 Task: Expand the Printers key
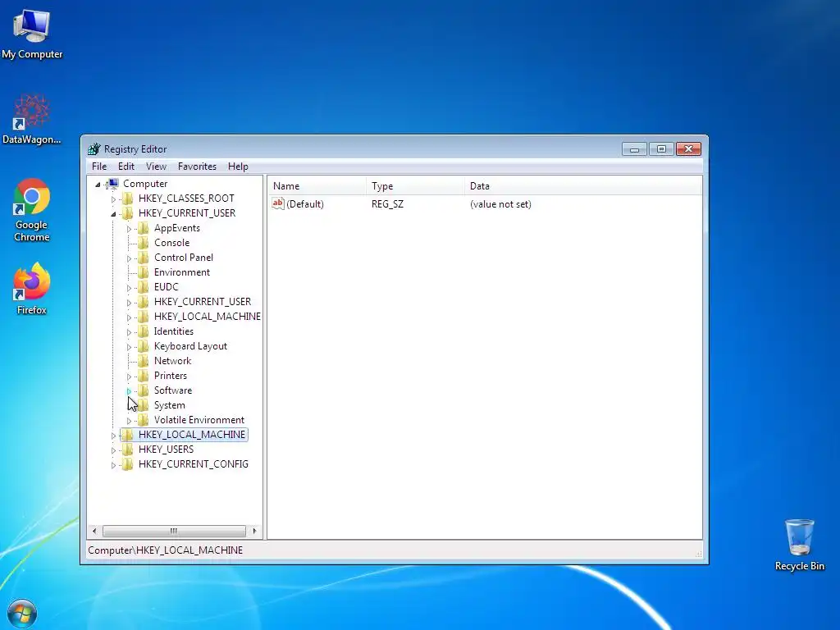[129, 376]
